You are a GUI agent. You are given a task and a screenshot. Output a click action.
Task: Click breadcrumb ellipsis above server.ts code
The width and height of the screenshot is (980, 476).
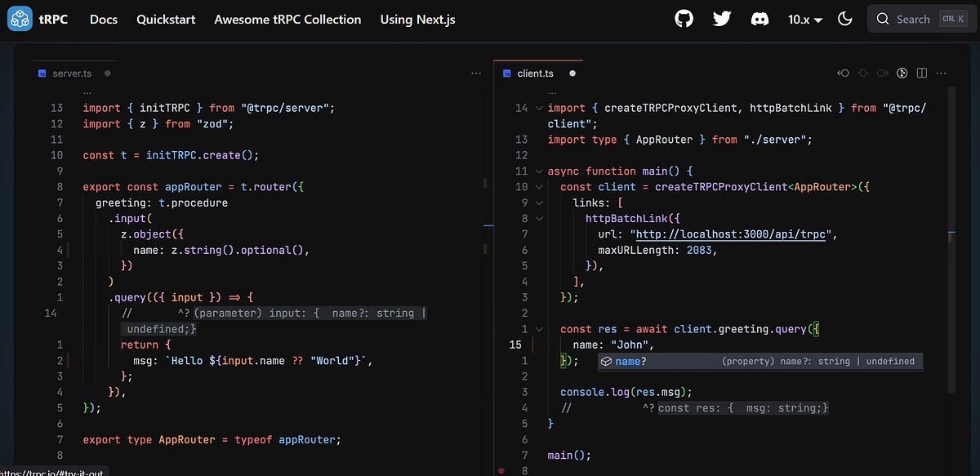coord(87,92)
